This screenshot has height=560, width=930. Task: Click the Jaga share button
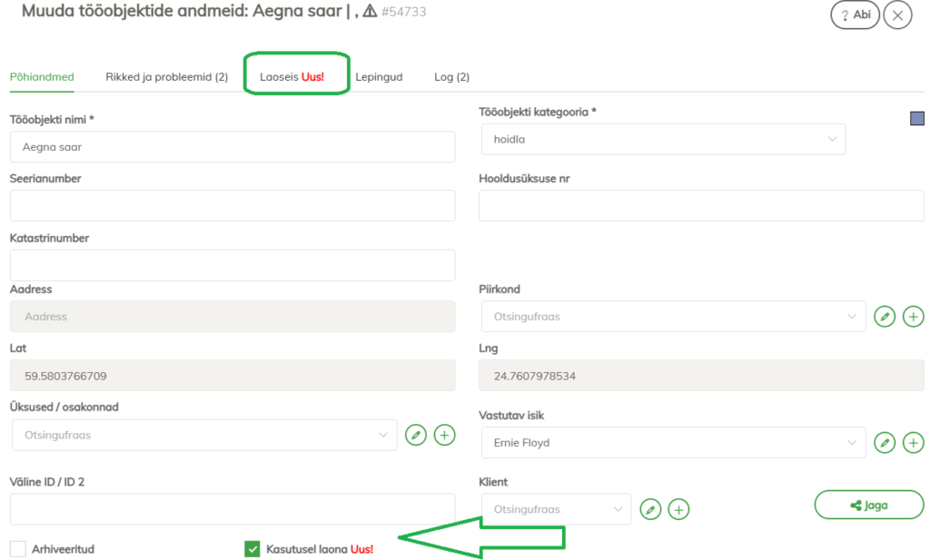coord(868,506)
